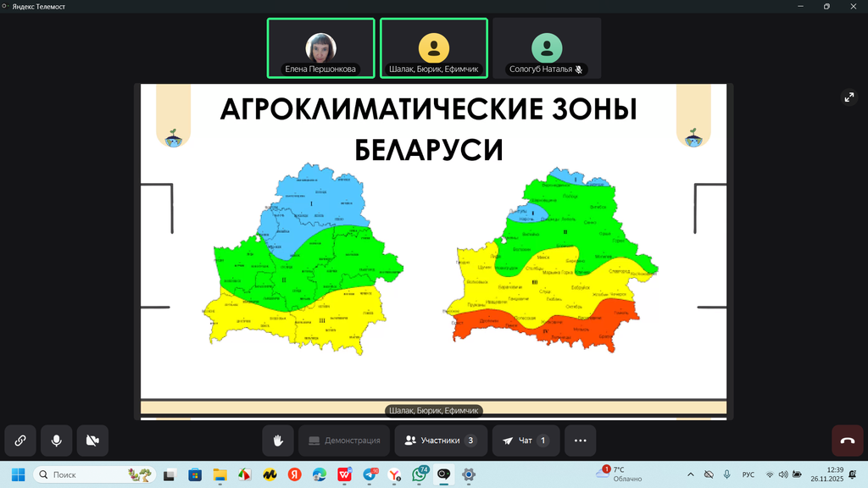This screenshot has width=868, height=488.
Task: Click the Демонстрация screen share button
Action: (343, 441)
